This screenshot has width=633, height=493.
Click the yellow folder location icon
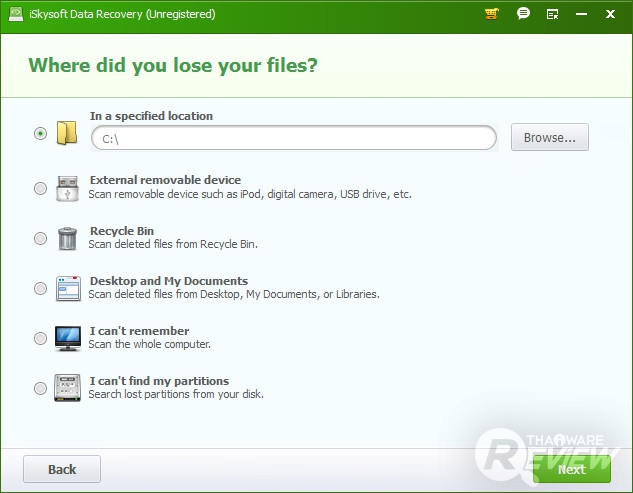pos(67,133)
